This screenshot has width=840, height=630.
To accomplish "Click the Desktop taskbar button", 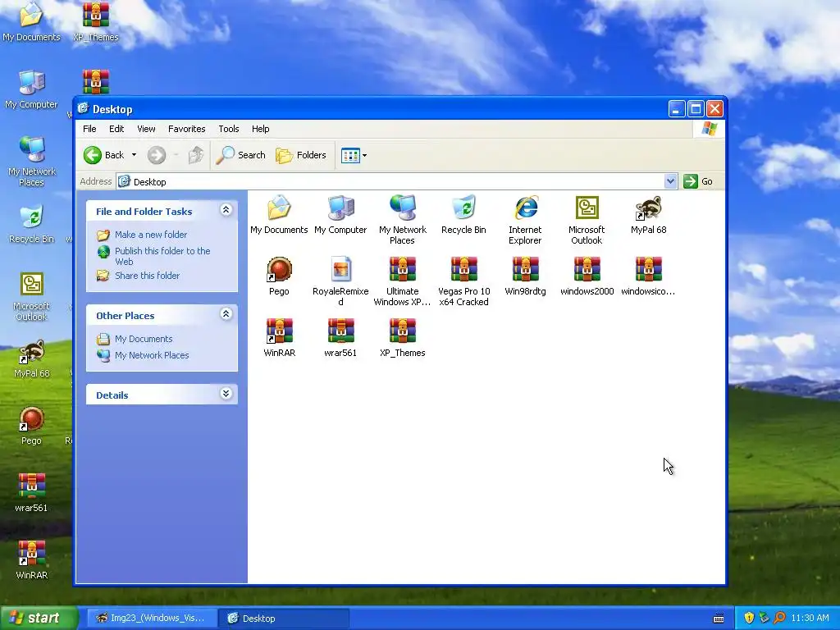I will pyautogui.click(x=284, y=619).
